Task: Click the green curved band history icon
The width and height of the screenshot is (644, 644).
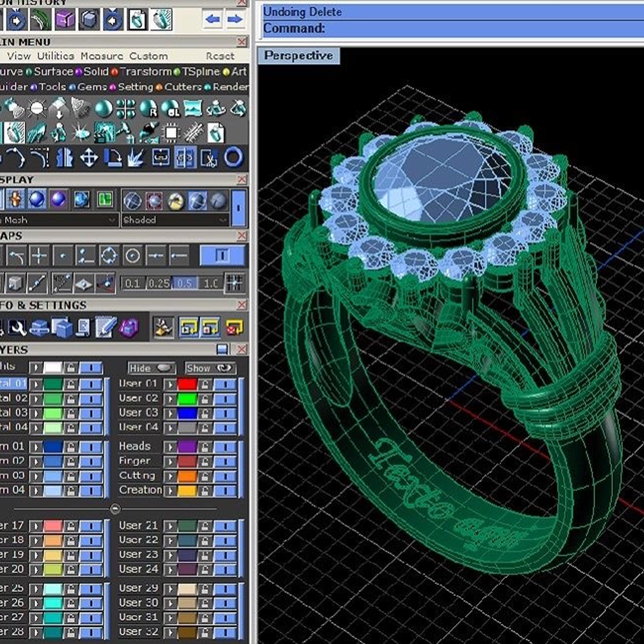Action: 41,19
